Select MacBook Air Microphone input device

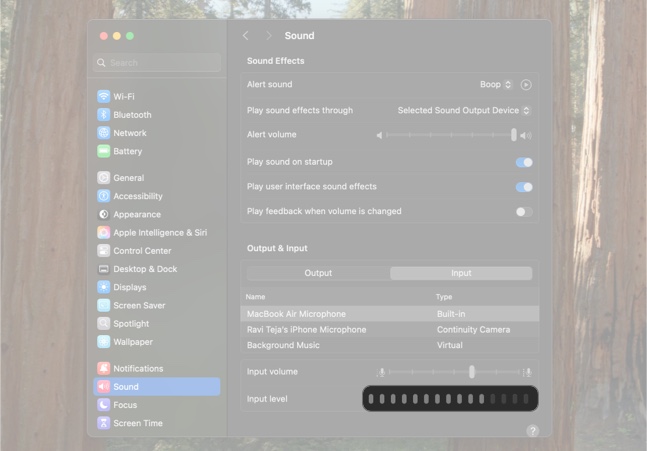pyautogui.click(x=390, y=314)
